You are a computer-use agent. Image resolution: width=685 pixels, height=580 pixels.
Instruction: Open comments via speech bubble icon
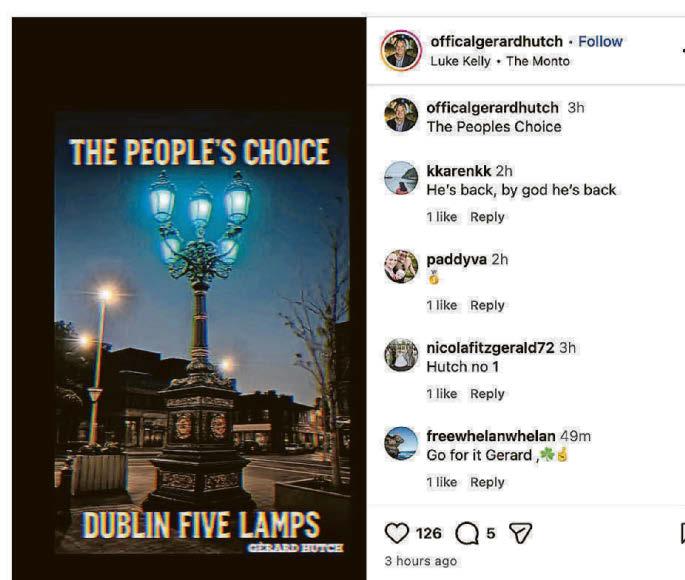(467, 533)
